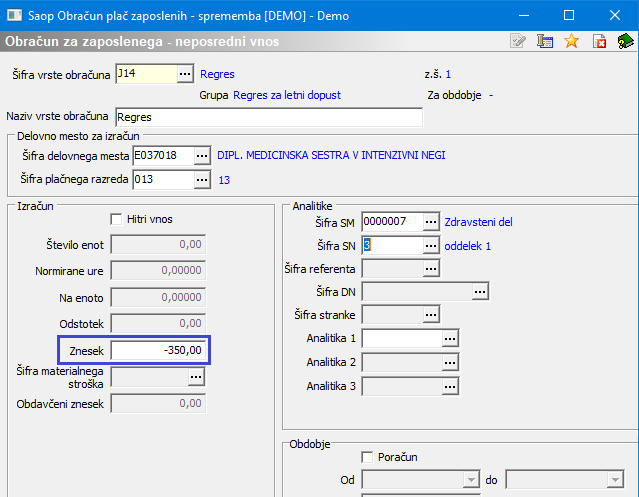This screenshot has width=639, height=497.
Task: Click the Število enot field
Action: pos(158,245)
